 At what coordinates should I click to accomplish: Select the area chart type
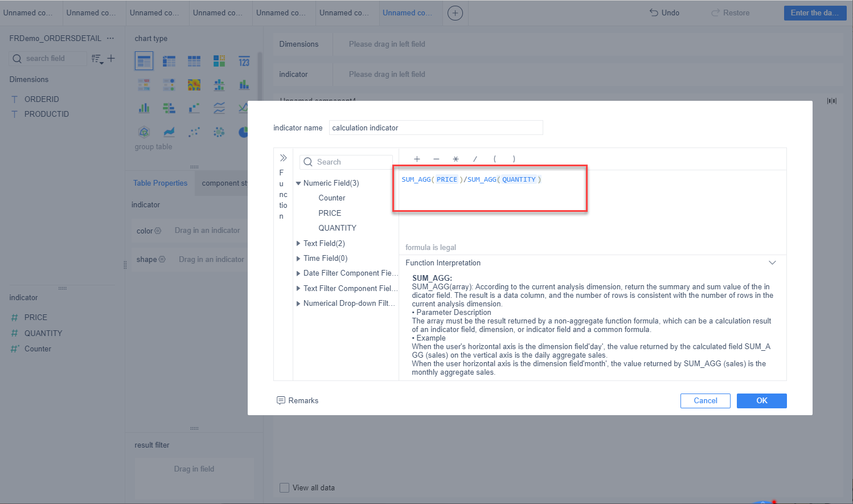169,132
